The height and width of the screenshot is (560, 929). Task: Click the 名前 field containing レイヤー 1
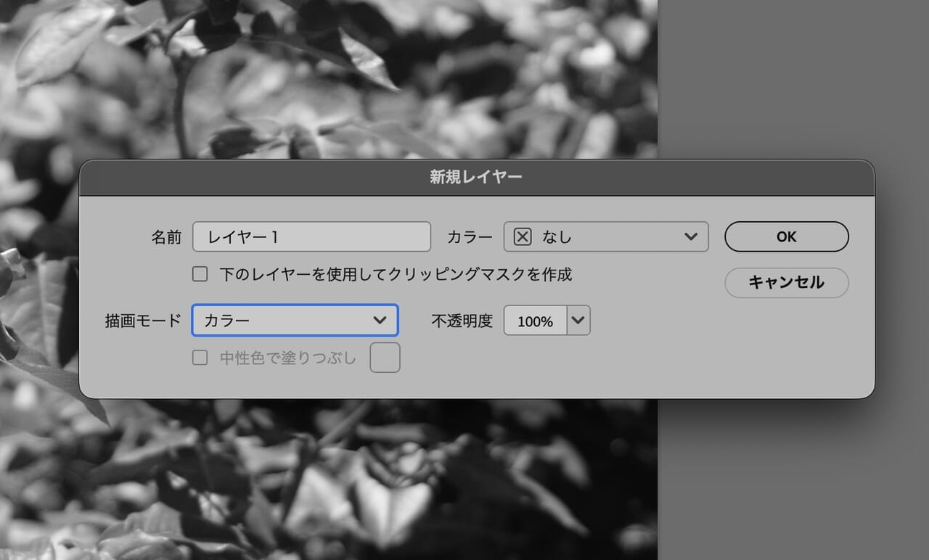point(311,236)
